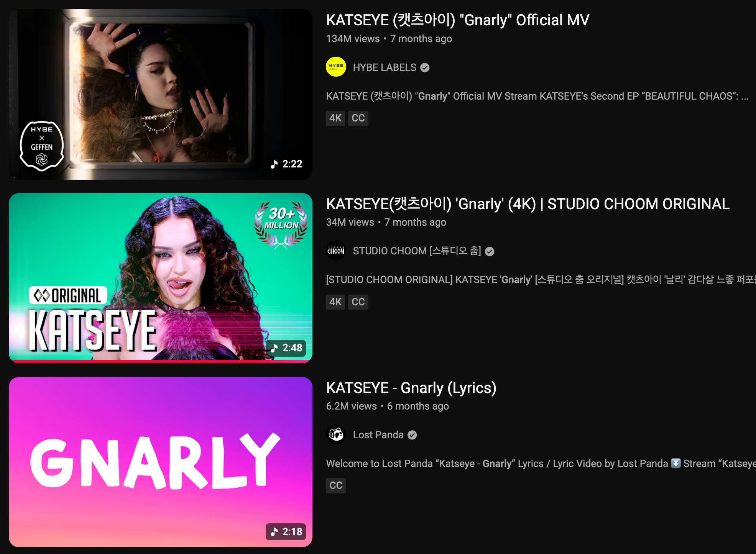Click CC badge on STUDIO CHOOM result
The image size is (756, 554).
358,302
